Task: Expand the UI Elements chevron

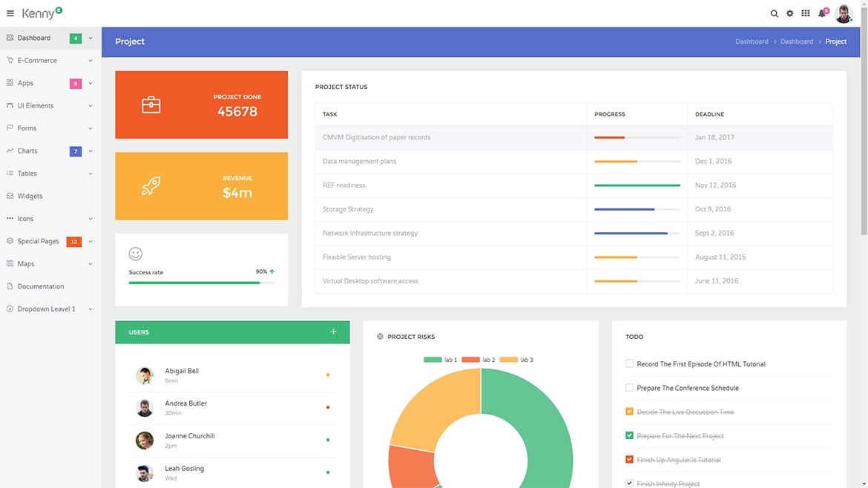Action: pyautogui.click(x=91, y=105)
